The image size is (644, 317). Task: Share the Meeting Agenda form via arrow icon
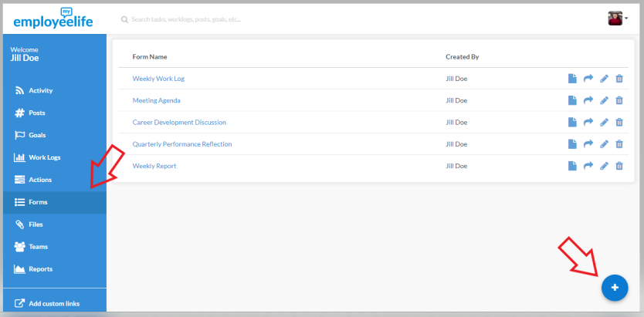(588, 100)
